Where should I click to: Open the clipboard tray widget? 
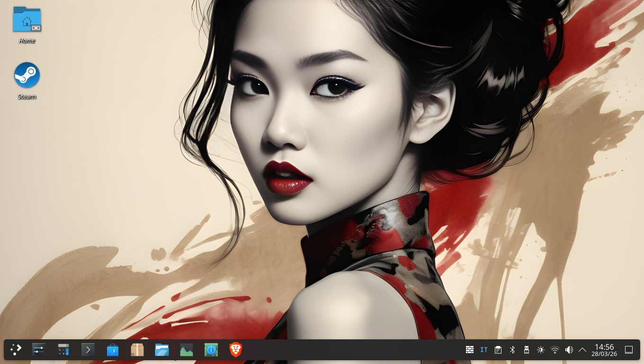point(498,350)
